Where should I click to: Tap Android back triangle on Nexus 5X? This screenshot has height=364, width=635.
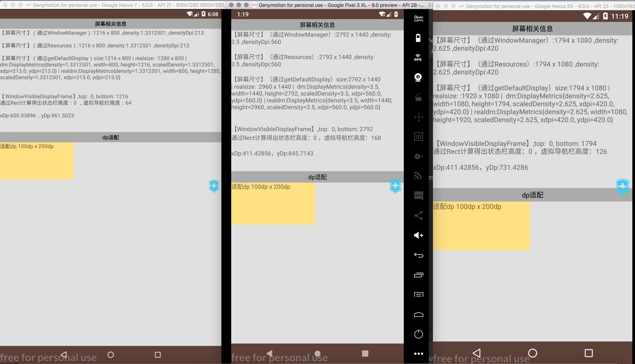tap(476, 353)
